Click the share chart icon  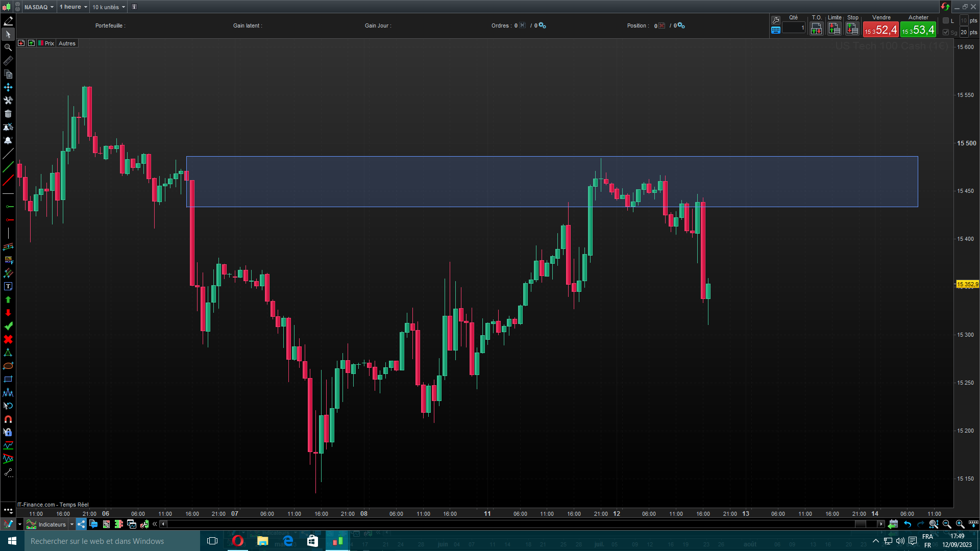(81, 524)
